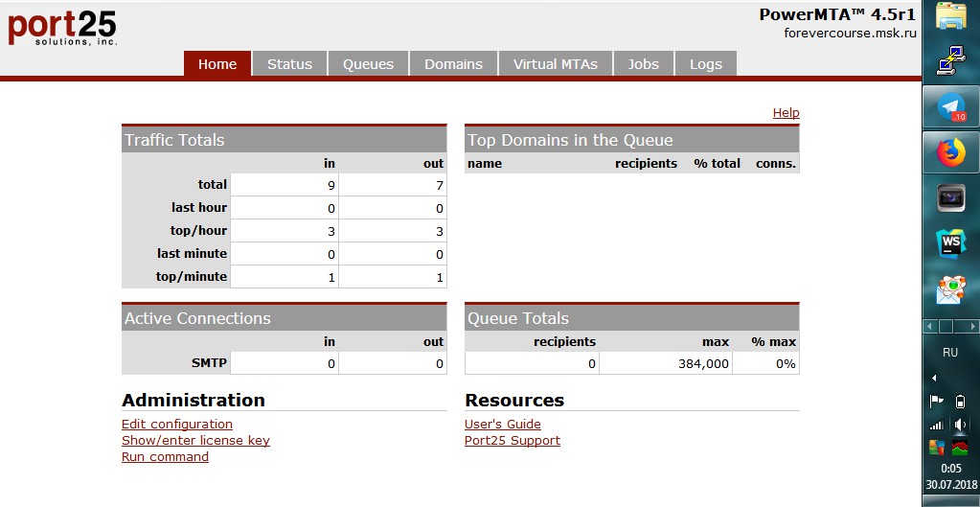Open the colorful four-square tray icon
This screenshot has height=507, width=980.
point(936,448)
